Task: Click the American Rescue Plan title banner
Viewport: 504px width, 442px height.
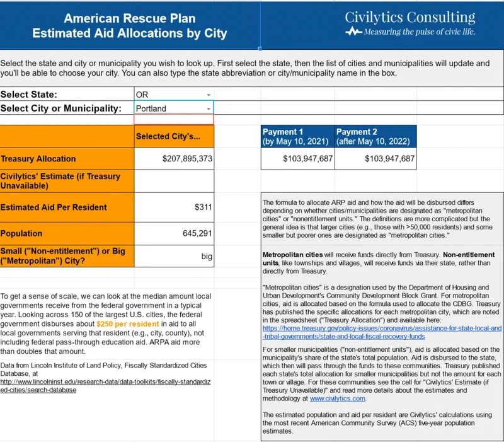Action: click(130, 26)
